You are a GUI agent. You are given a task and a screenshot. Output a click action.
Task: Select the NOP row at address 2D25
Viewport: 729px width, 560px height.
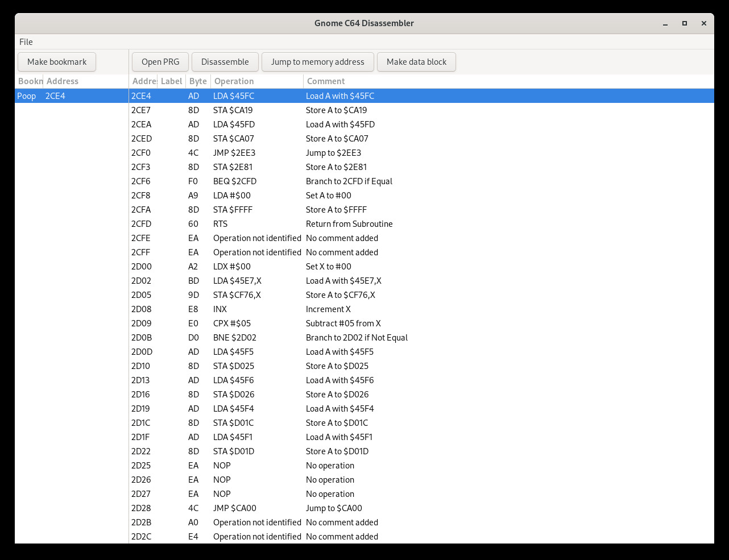coord(421,466)
